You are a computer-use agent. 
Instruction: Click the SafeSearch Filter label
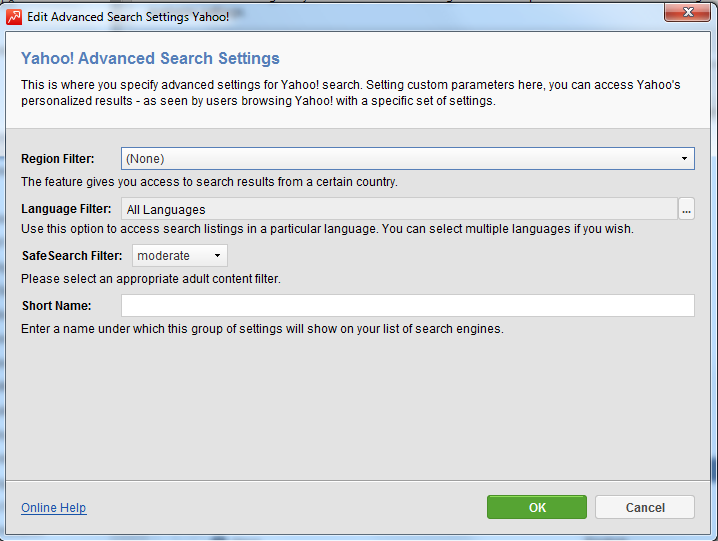pos(72,256)
